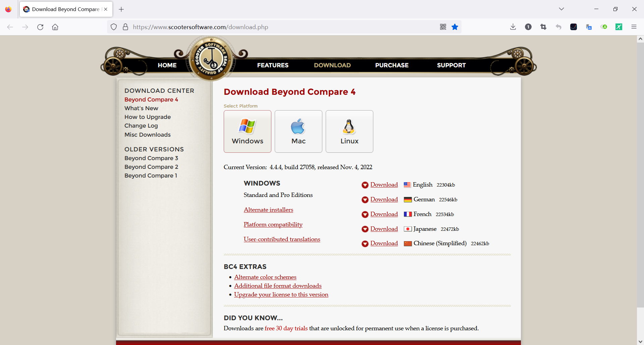View site security via the padlock icon

[x=125, y=27]
